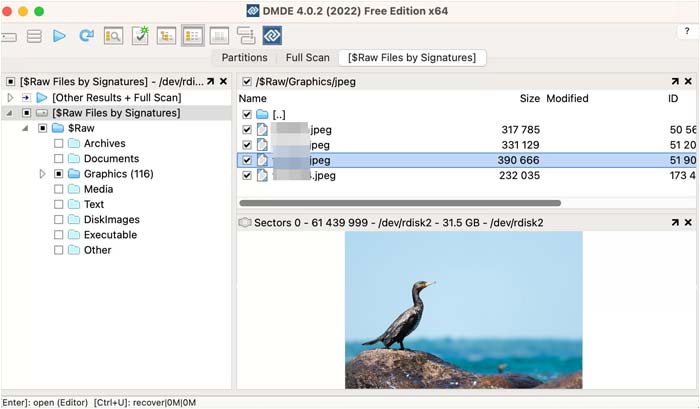Click the [..] parent folder entry
Screen dimensions: 700x409
coord(279,114)
